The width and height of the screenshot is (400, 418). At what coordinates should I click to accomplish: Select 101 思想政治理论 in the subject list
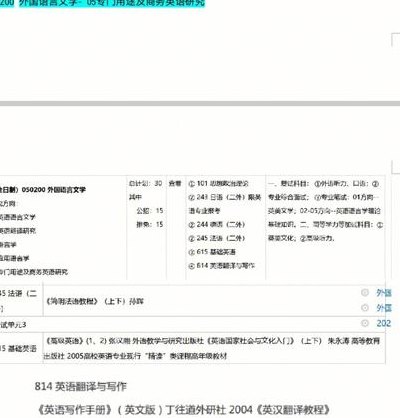[219, 183]
